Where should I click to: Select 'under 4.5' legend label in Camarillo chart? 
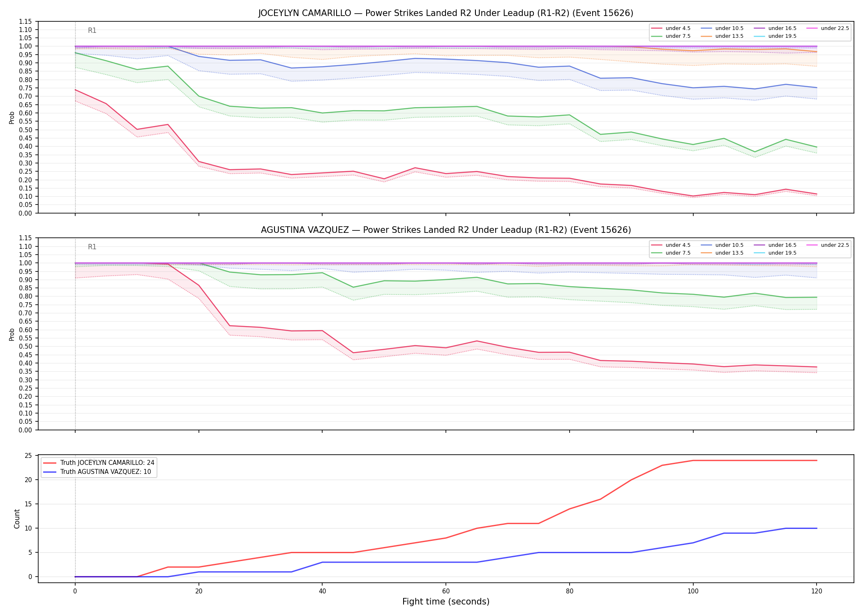click(678, 28)
